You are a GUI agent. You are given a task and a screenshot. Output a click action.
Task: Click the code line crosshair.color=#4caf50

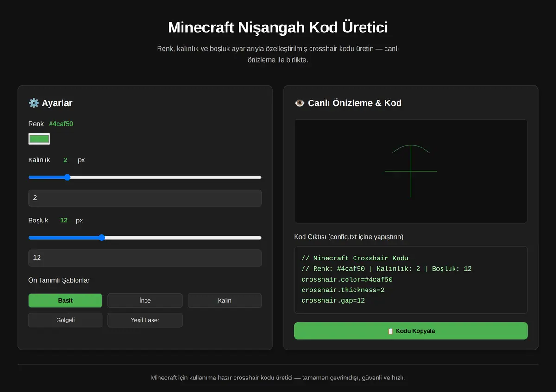pyautogui.click(x=347, y=279)
